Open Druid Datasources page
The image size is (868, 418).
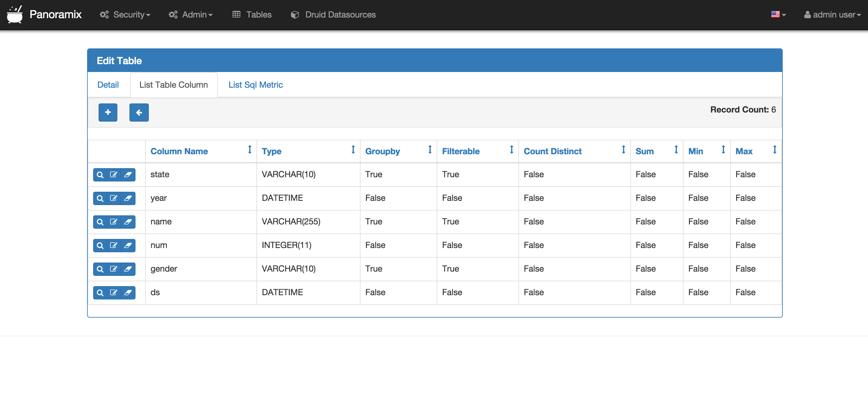tap(333, 15)
